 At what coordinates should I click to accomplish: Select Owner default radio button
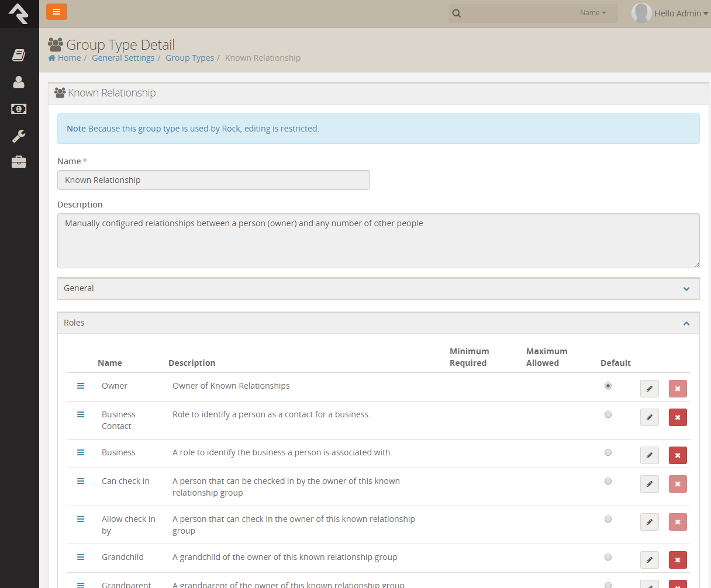tap(608, 386)
